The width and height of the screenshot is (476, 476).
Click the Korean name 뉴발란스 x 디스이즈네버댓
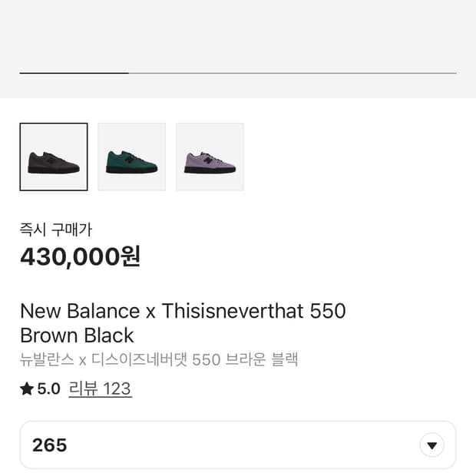(x=158, y=359)
